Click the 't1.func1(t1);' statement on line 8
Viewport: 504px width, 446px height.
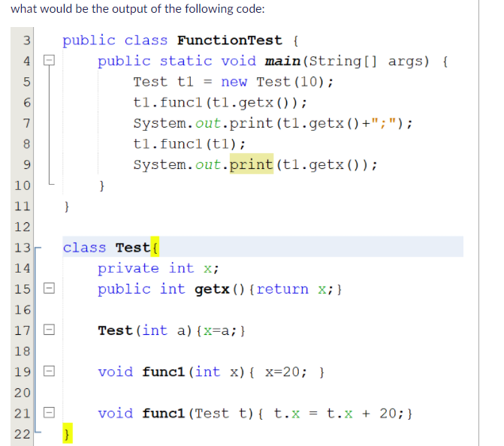click(x=189, y=144)
